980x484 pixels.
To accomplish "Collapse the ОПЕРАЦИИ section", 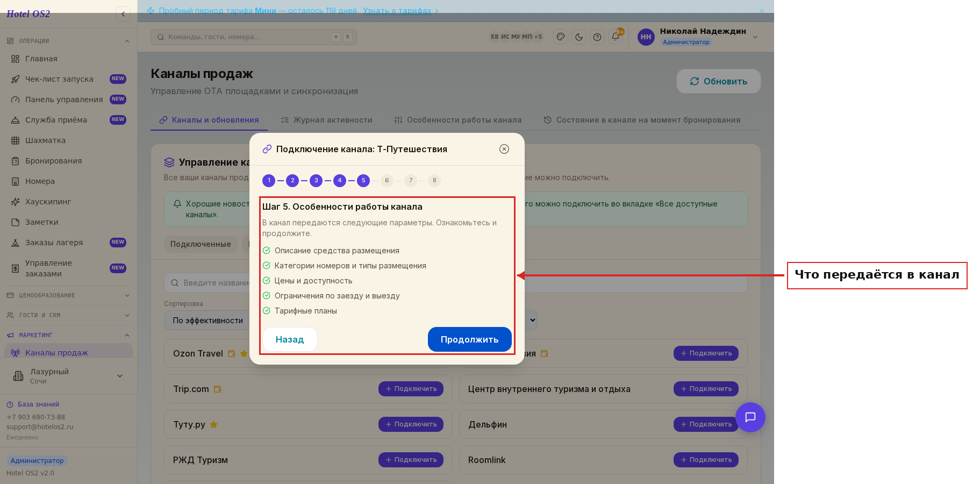I will [68, 41].
